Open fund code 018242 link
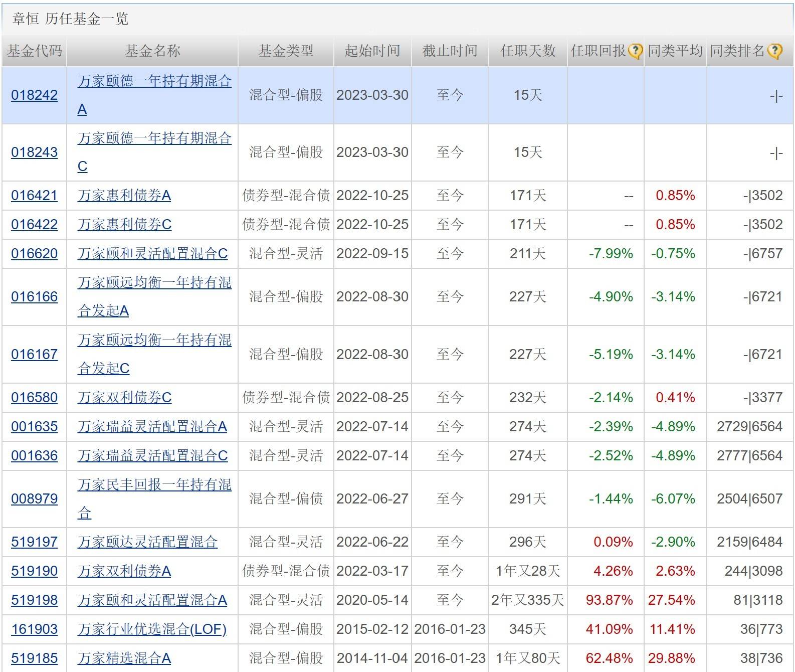 (34, 95)
